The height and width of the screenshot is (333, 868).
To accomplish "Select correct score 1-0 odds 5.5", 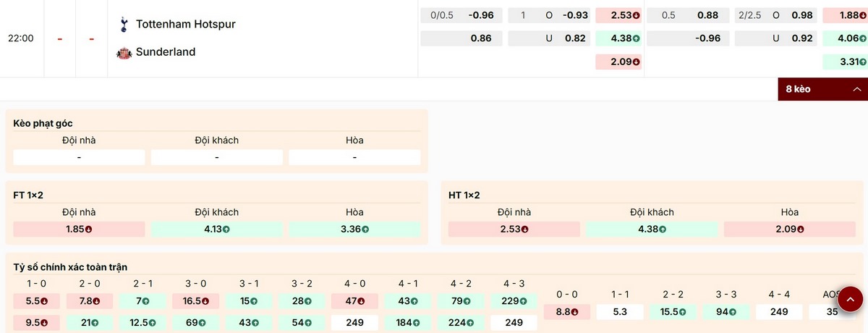I will (37, 300).
